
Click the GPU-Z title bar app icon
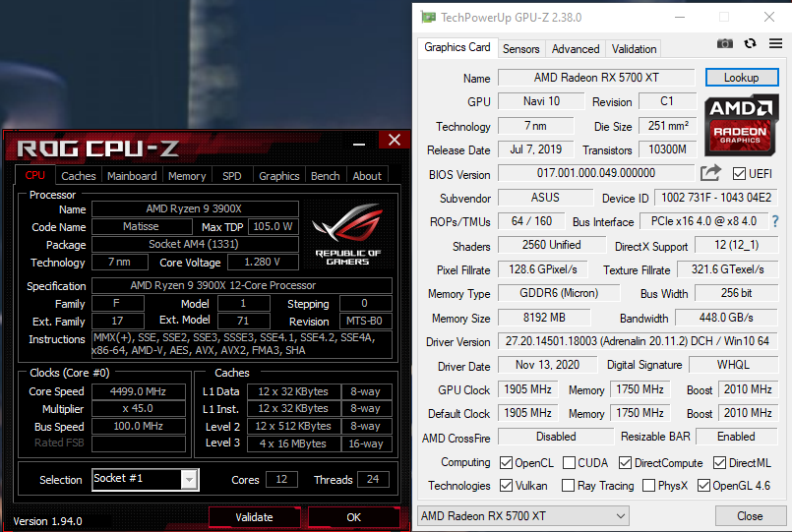pos(428,18)
